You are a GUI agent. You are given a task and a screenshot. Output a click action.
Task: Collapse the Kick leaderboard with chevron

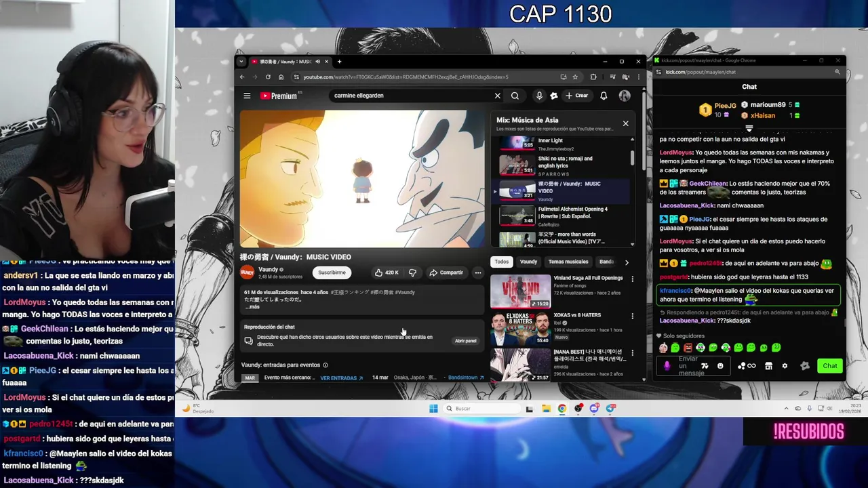[749, 128]
